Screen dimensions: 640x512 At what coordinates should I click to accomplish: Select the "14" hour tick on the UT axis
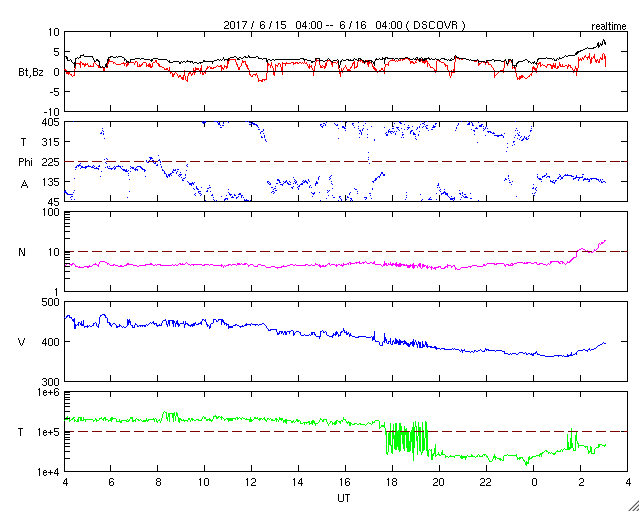299,482
